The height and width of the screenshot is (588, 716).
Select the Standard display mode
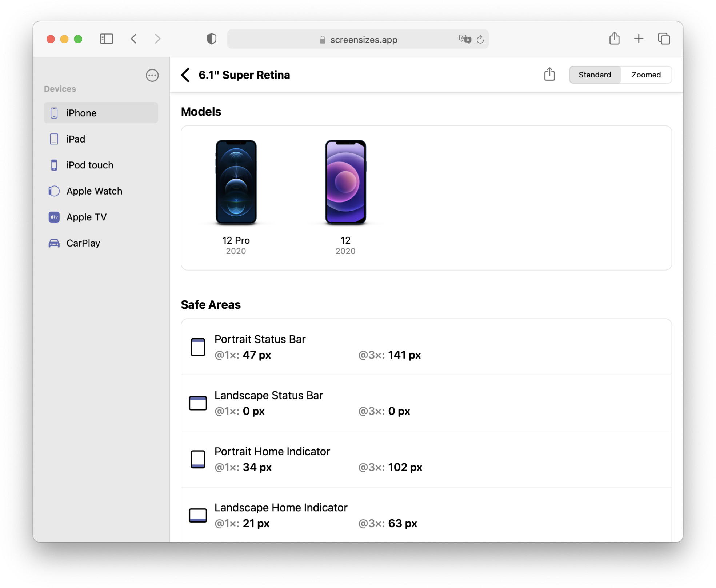pos(595,75)
